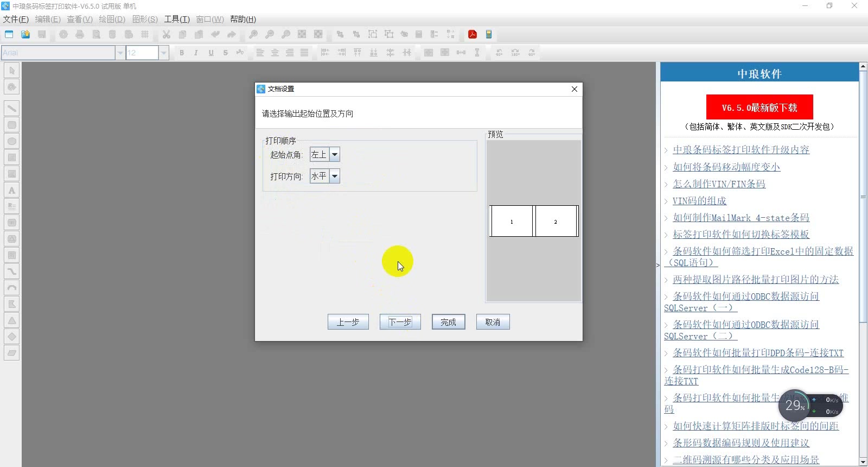This screenshot has height=467, width=868.
Task: Close the 文档设置 dialog with X
Action: (x=575, y=89)
